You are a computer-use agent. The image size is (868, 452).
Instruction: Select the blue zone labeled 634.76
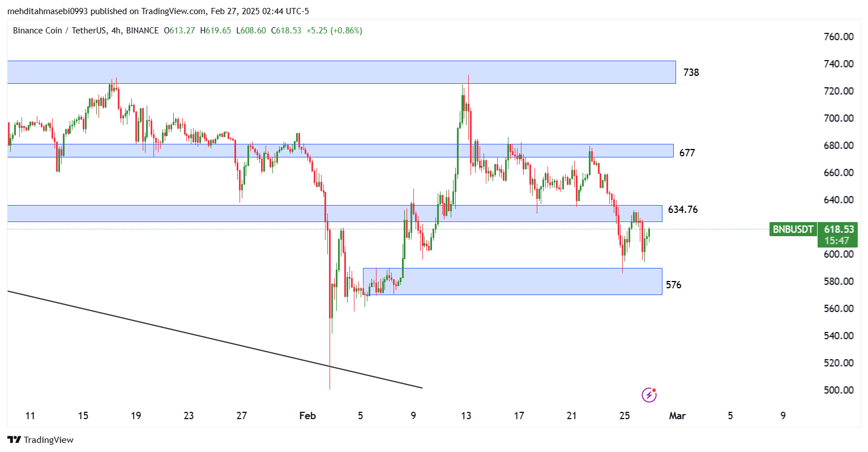click(x=335, y=214)
